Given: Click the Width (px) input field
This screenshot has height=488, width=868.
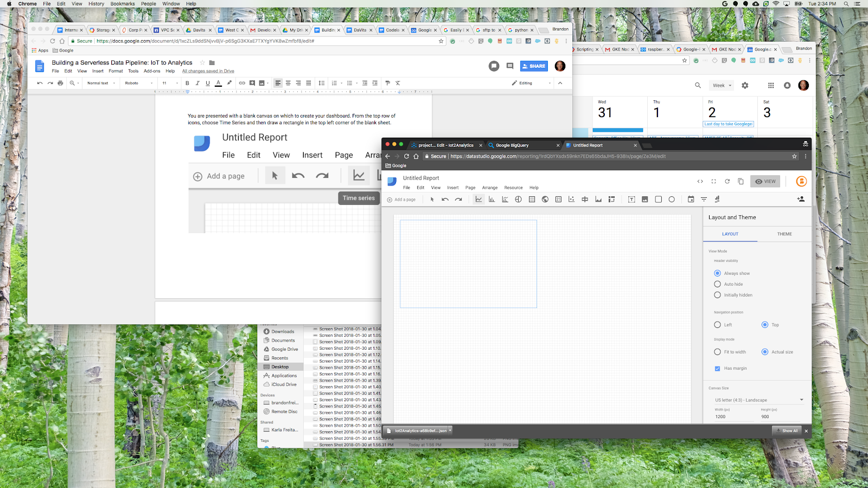Looking at the screenshot, I should click(x=733, y=417).
